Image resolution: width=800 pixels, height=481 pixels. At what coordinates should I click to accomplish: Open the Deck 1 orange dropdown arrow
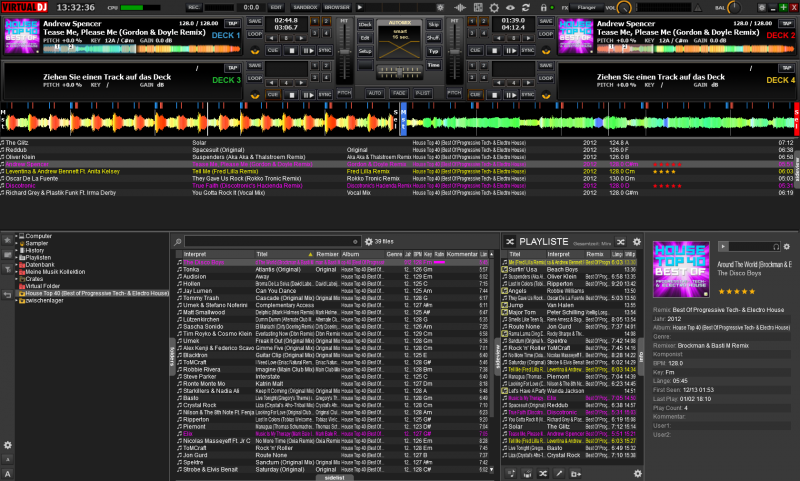[255, 51]
